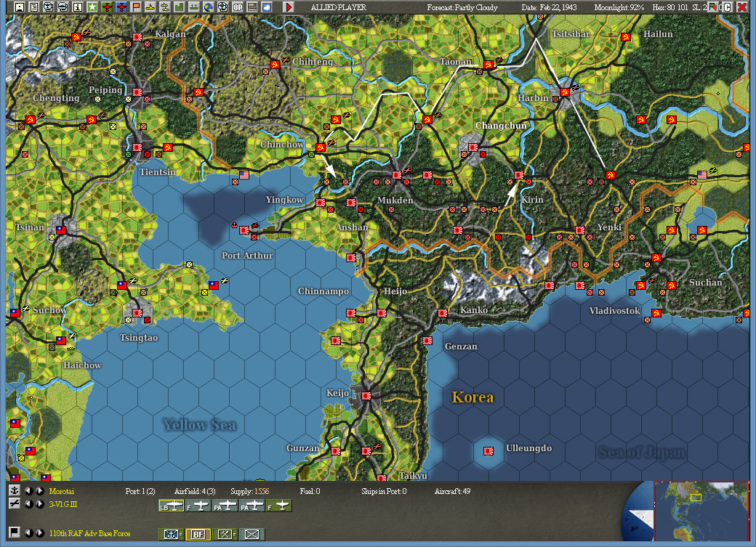Click the 3-Vl.G.III unit name
The width and height of the screenshot is (756, 547).
pos(63,504)
